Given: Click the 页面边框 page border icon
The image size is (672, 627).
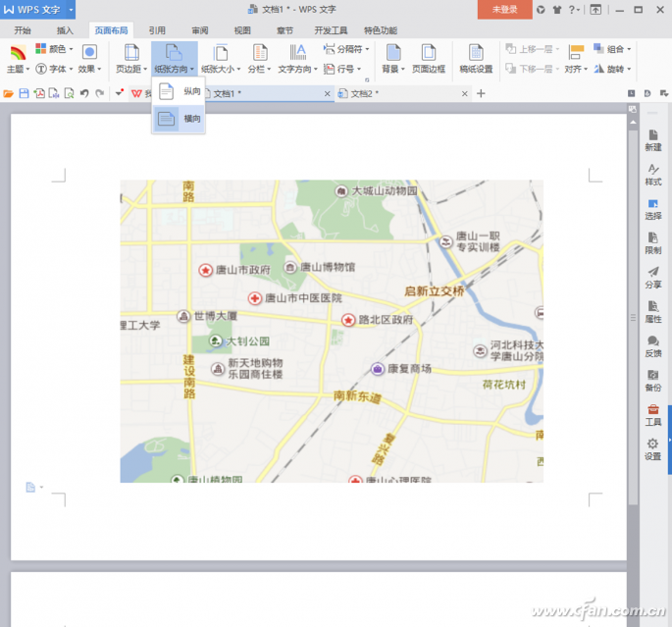Looking at the screenshot, I should pyautogui.click(x=428, y=58).
